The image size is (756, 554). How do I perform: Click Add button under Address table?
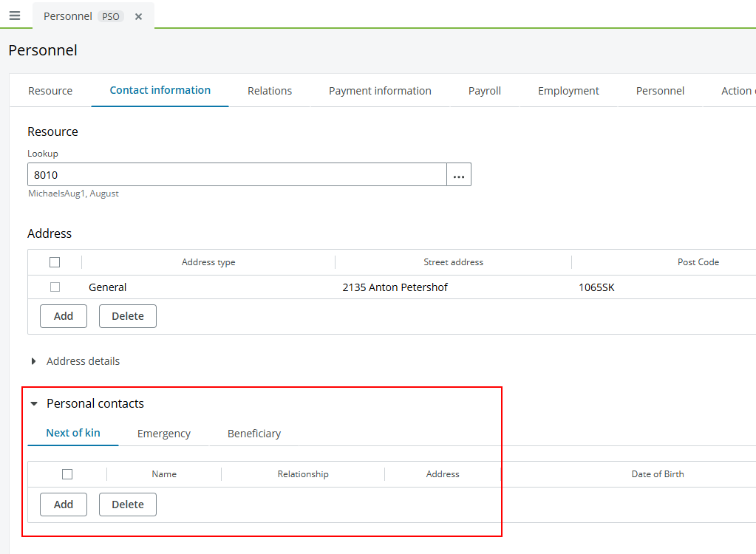point(64,316)
